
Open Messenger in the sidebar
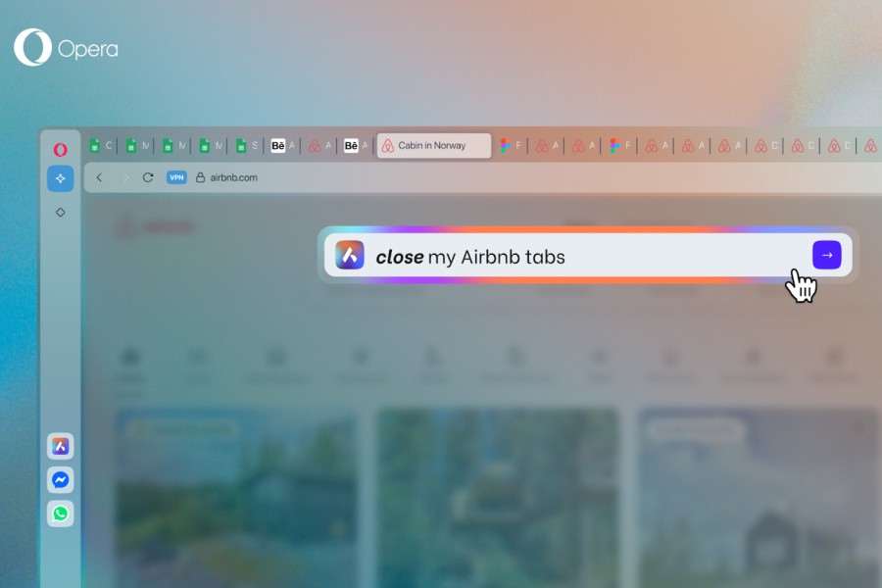point(60,480)
